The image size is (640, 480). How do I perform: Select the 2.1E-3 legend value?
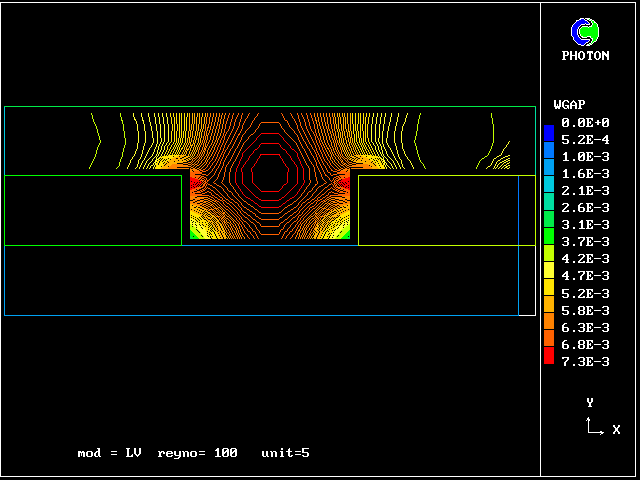585,190
